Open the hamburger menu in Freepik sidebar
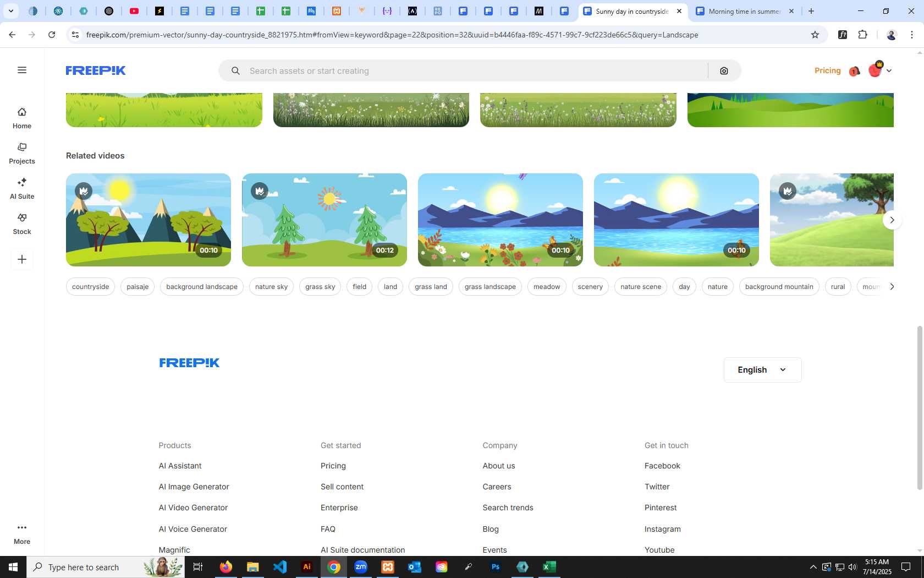This screenshot has height=578, width=924. 22,70
